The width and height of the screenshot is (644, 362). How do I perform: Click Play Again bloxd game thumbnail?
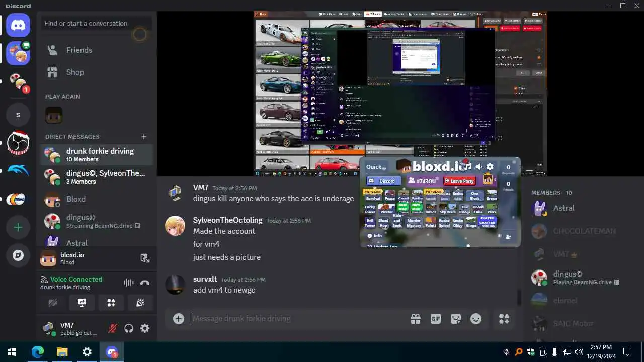point(54,115)
